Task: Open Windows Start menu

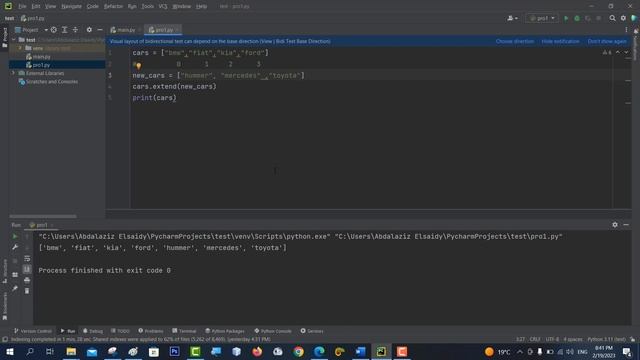Action: pos(9,351)
